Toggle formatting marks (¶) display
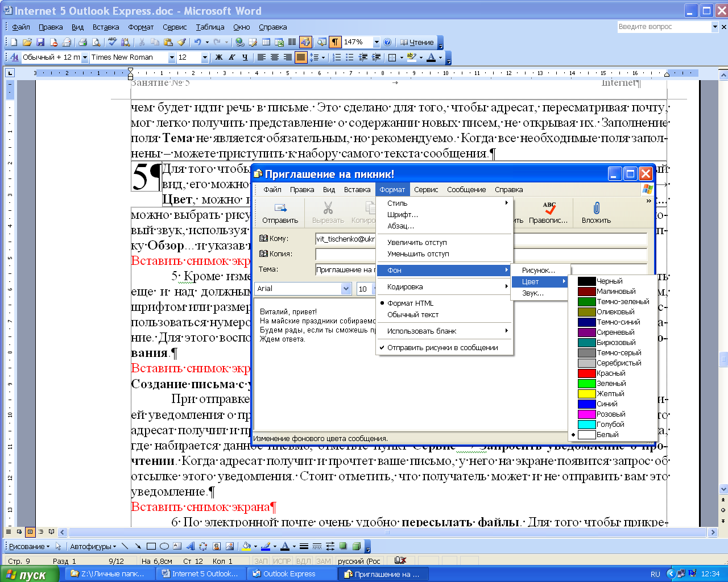The height and width of the screenshot is (582, 728). [335, 42]
